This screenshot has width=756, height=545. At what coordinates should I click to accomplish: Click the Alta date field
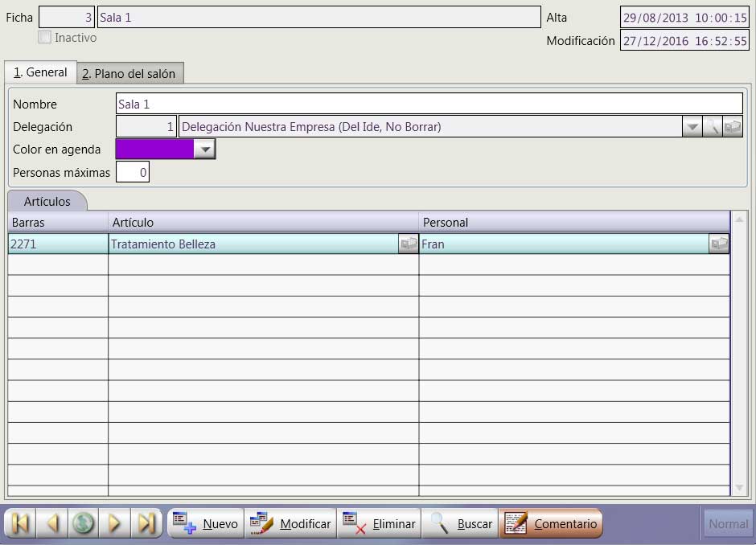tap(684, 18)
